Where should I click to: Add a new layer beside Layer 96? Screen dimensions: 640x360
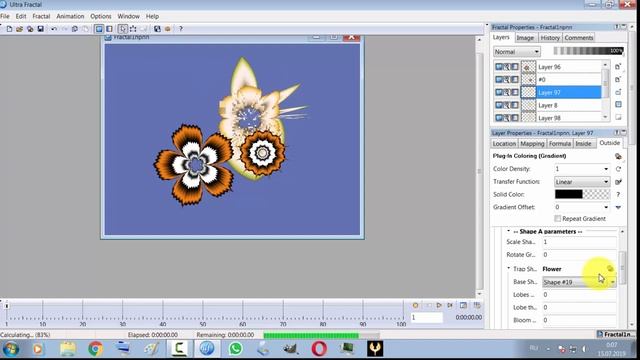point(618,67)
